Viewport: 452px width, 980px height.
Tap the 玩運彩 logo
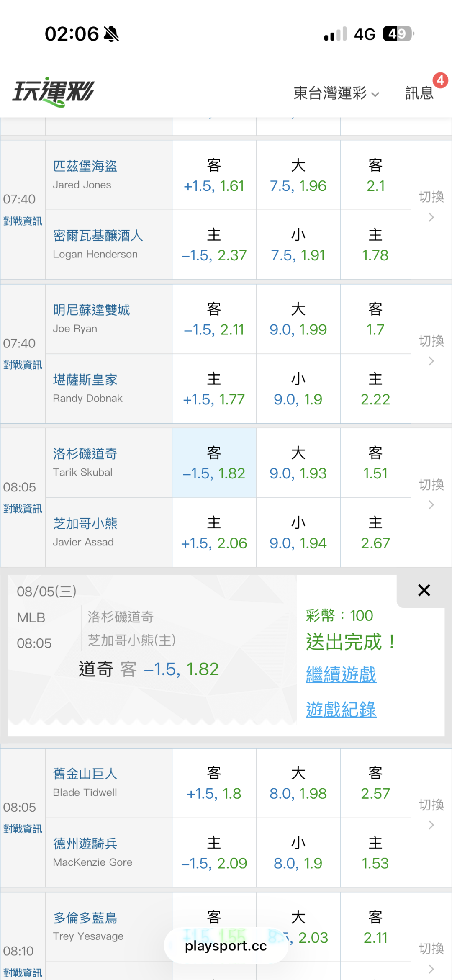click(54, 92)
